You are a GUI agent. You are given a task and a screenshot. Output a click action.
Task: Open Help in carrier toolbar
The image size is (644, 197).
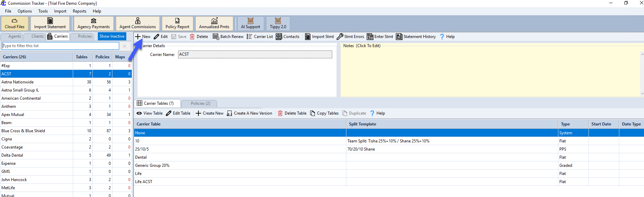pos(447,37)
